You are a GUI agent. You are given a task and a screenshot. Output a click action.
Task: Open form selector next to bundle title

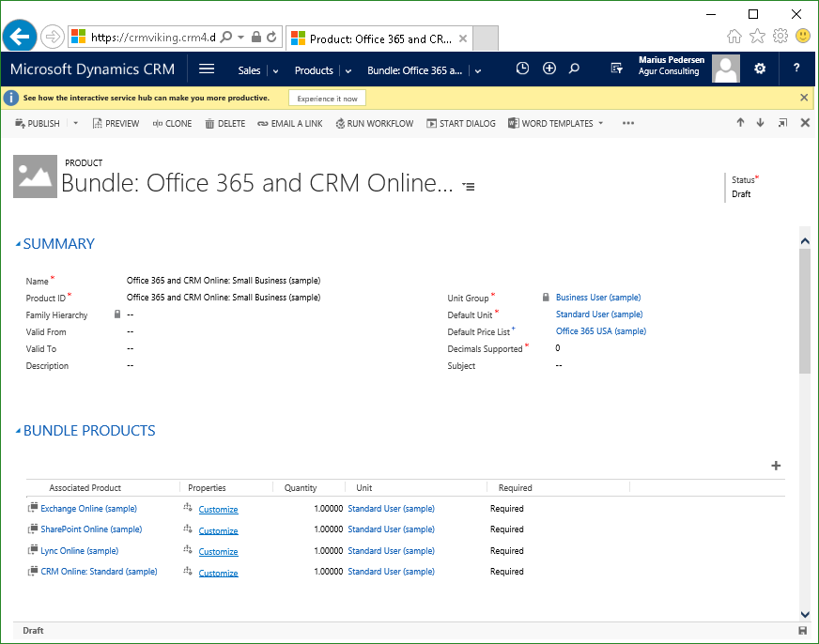(x=469, y=186)
